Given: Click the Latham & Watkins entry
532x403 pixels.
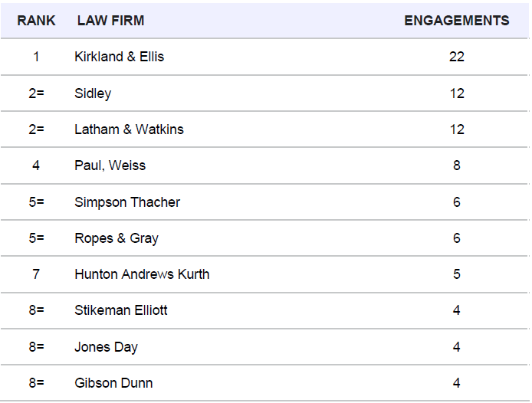Looking at the screenshot, I should [129, 129].
